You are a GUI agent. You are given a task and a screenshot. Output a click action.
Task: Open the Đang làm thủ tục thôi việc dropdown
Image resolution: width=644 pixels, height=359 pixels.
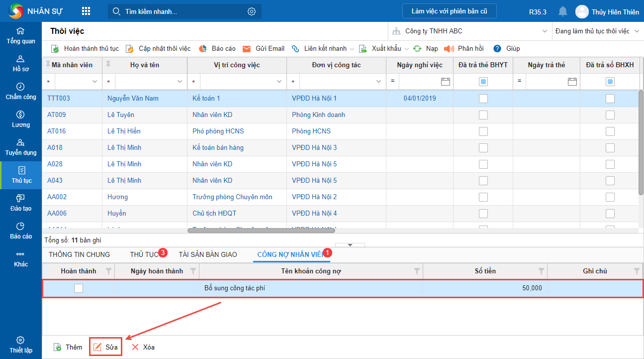click(637, 31)
